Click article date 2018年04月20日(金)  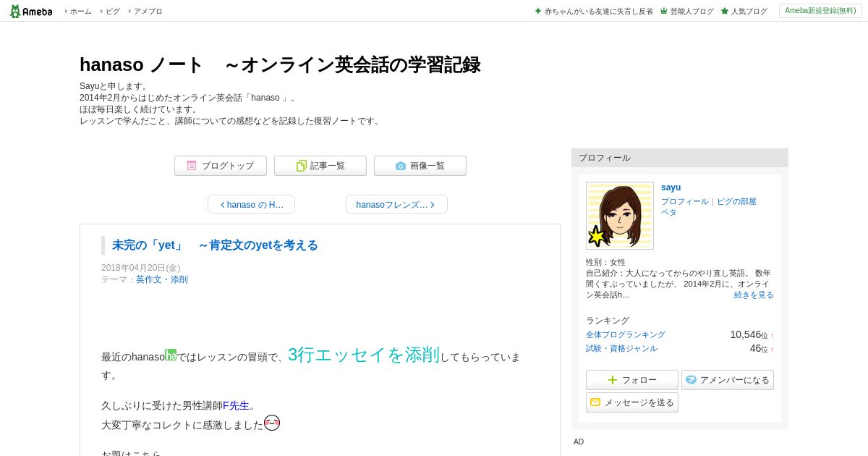tap(140, 268)
